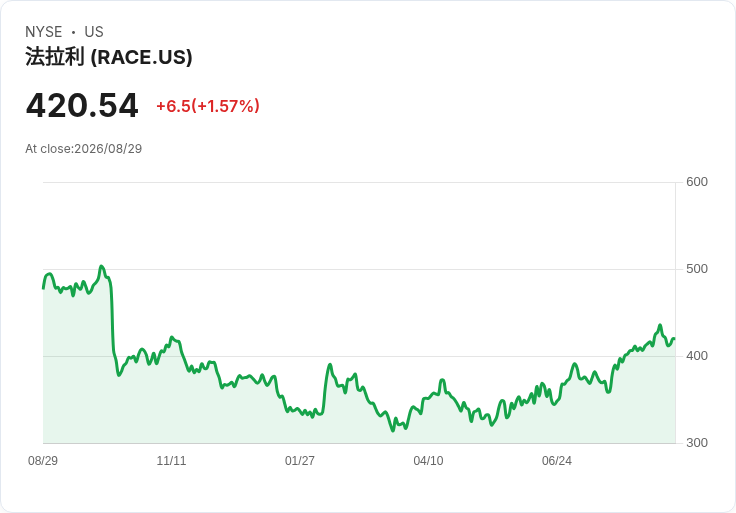Click the 11/11 x-axis date label
The image size is (736, 513).
[171, 461]
